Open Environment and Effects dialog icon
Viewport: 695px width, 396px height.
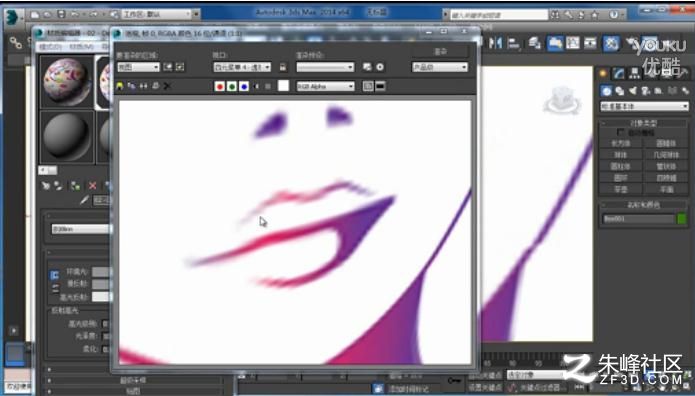point(380,67)
